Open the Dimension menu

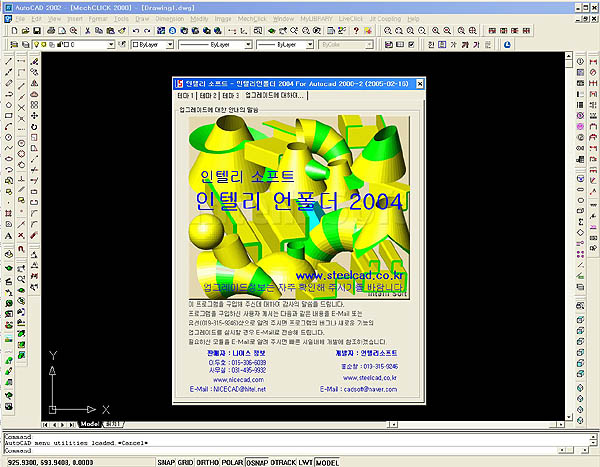coord(170,19)
